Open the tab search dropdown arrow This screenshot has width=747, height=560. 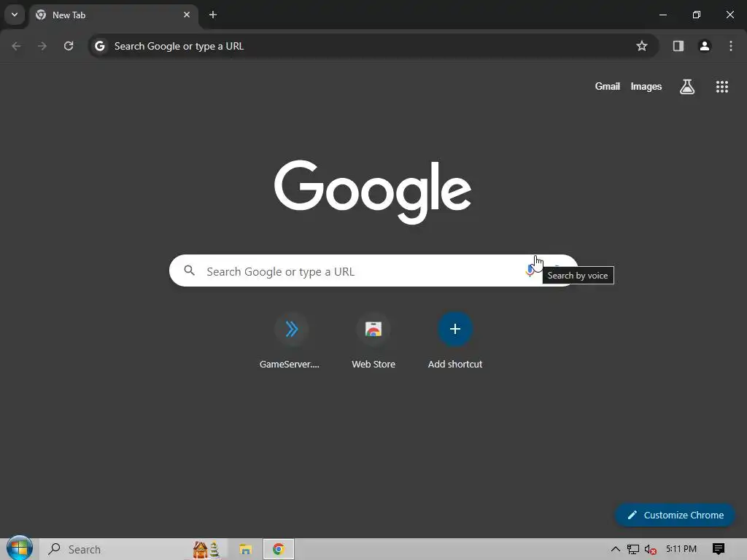[15, 15]
